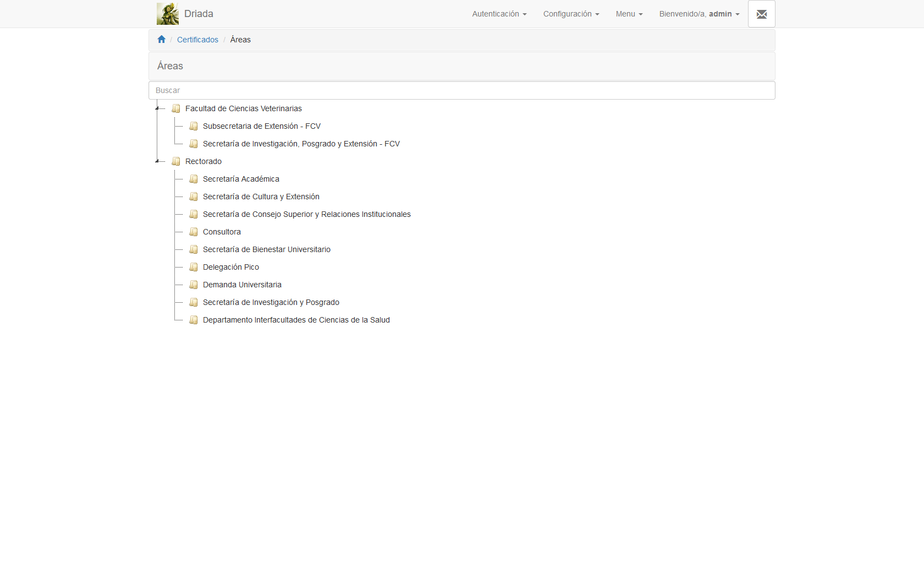Click the Driada logo image
The height and width of the screenshot is (578, 924).
point(167,14)
